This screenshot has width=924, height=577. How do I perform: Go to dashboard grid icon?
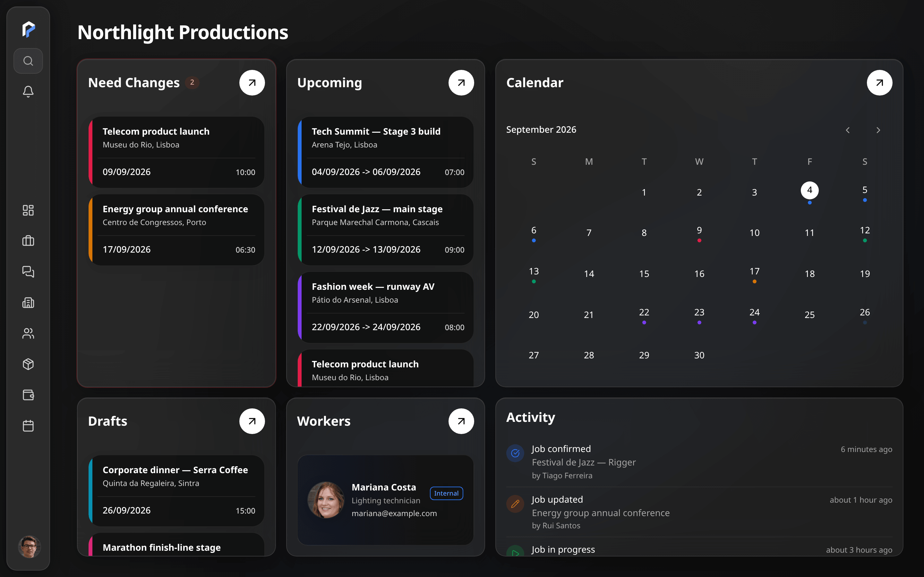tap(28, 210)
